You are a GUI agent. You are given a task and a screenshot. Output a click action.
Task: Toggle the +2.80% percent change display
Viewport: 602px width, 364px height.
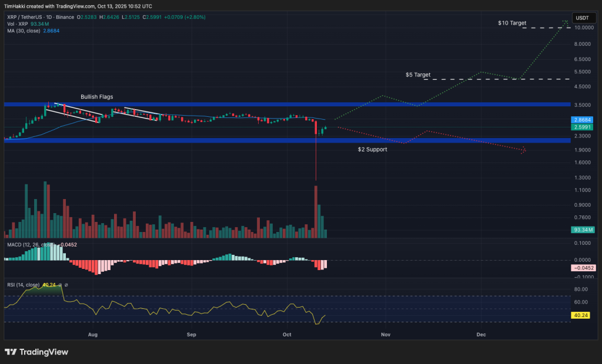click(x=195, y=18)
